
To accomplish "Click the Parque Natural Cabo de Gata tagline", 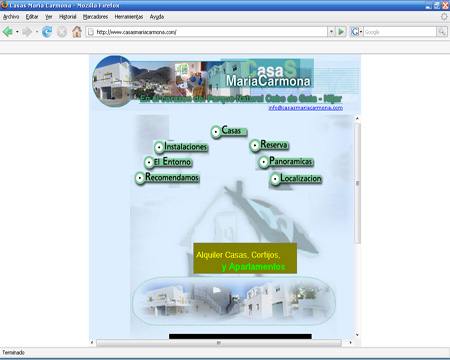I will click(241, 98).
